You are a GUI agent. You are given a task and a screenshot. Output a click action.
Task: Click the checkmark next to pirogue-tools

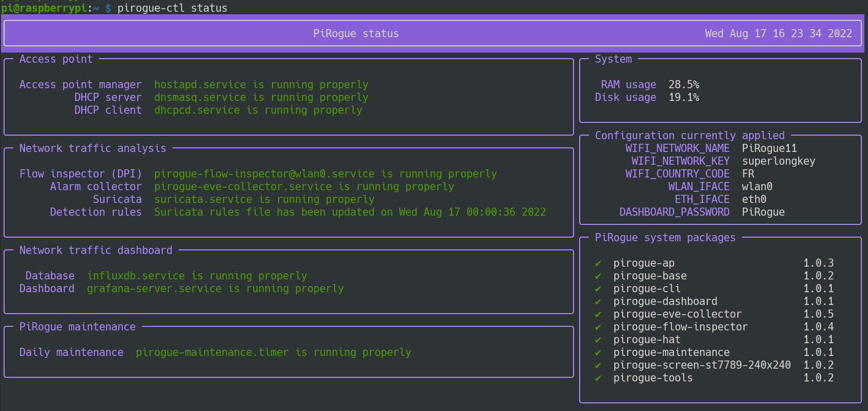(x=598, y=378)
